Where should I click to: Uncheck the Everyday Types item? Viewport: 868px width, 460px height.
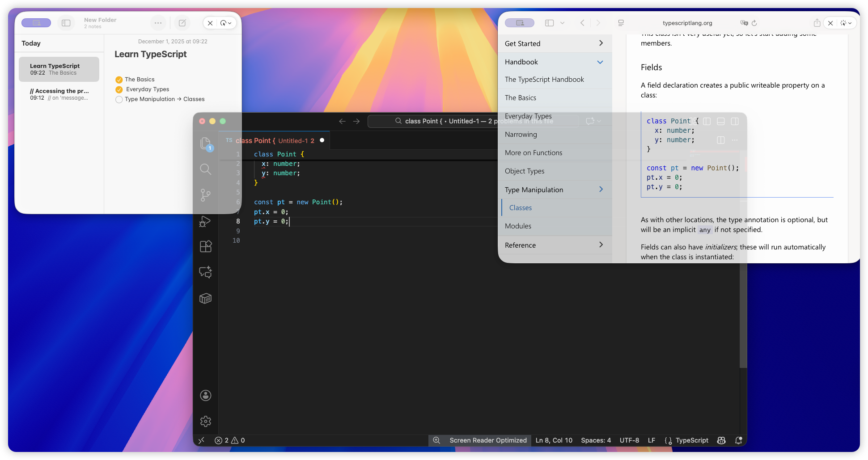[119, 89]
